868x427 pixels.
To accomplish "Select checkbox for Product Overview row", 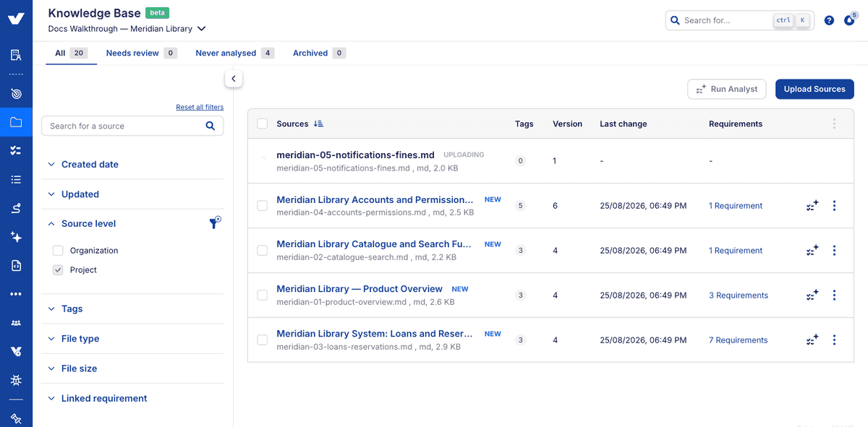I will click(262, 296).
